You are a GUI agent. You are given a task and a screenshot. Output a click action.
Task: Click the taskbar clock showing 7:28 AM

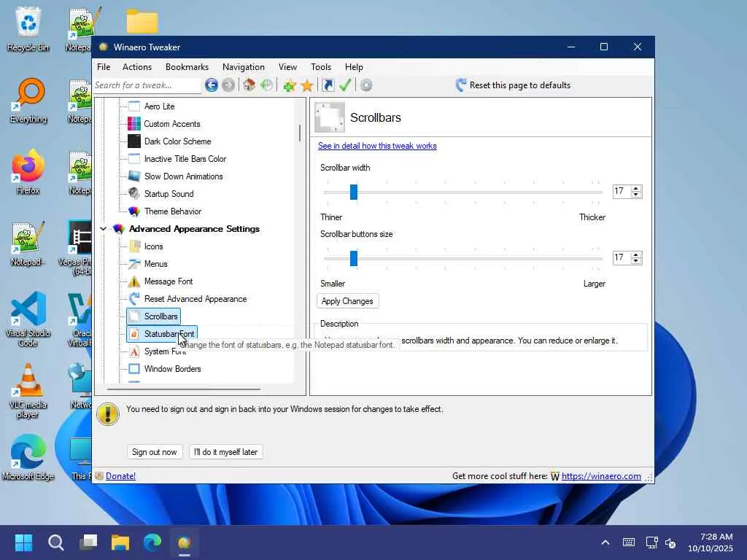(711, 542)
